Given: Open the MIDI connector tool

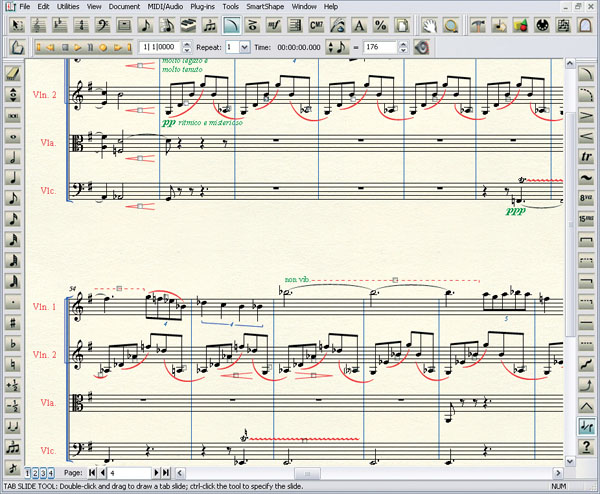Looking at the screenshot, I should pyautogui.click(x=543, y=26).
